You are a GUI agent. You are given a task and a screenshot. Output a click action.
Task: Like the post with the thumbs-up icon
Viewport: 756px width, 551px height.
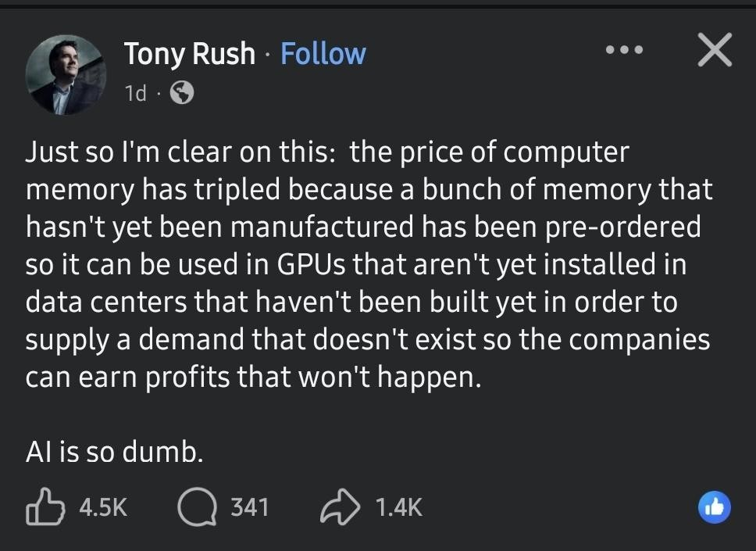[44, 507]
